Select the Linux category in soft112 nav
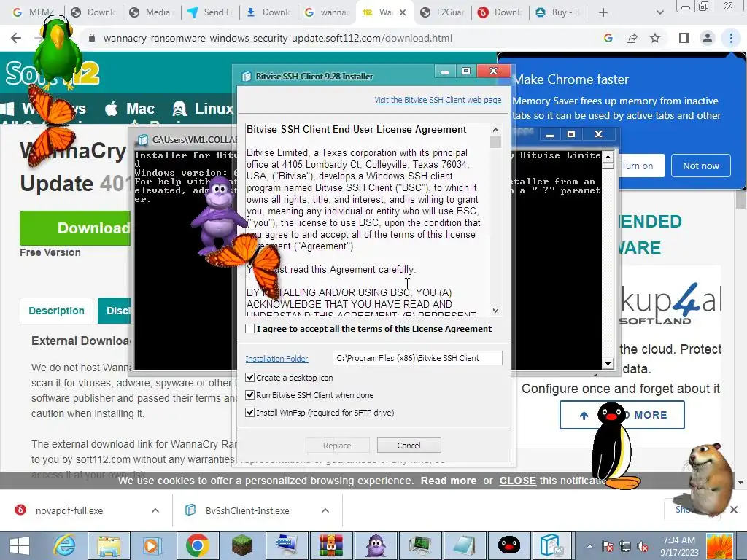Image resolution: width=747 pixels, height=560 pixels. tap(203, 109)
